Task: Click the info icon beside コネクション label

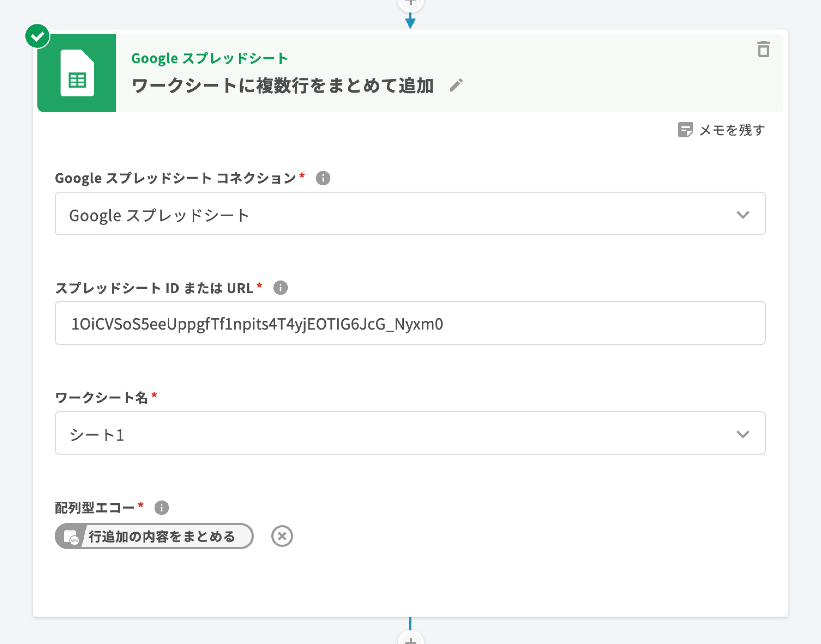Action: 323,178
